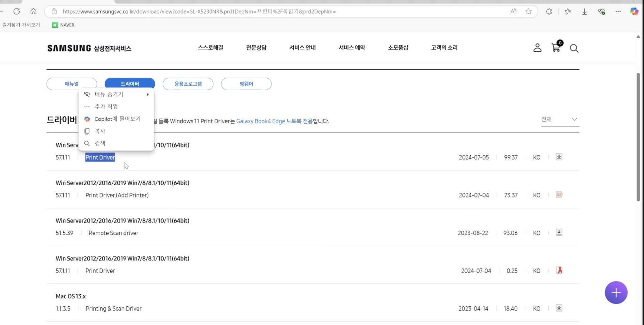
Task: Open 소모품샵 navigation menu
Action: point(398,48)
